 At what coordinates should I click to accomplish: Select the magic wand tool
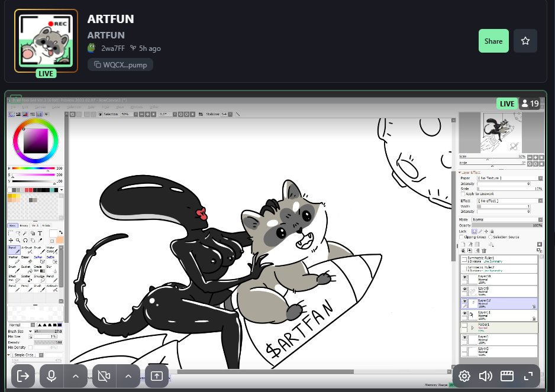click(x=25, y=233)
